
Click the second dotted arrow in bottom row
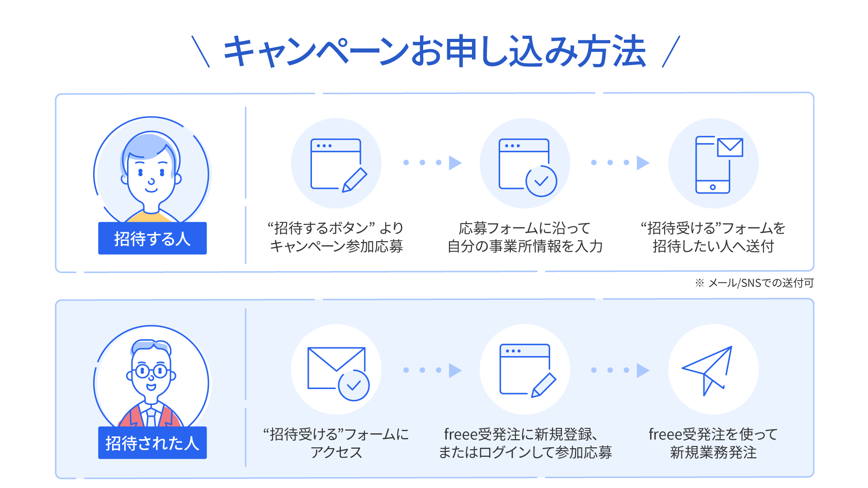[620, 370]
